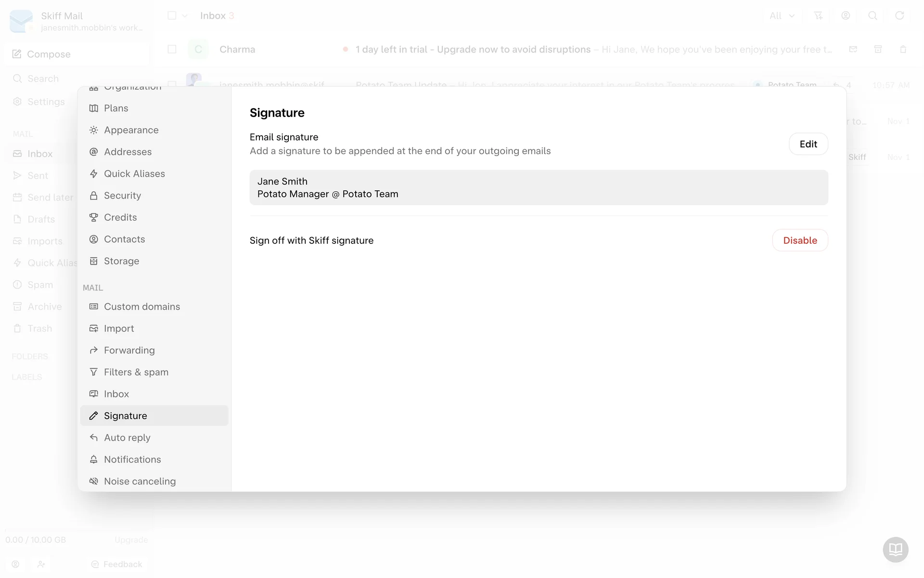Image resolution: width=924 pixels, height=578 pixels.
Task: Click the filter icon beside the All dropdown
Action: pyautogui.click(x=818, y=16)
